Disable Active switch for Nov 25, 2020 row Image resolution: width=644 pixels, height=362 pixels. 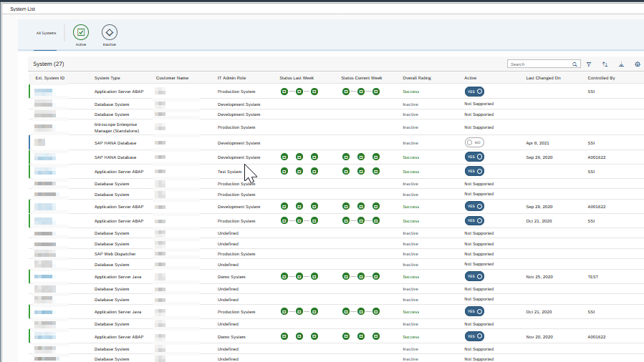point(474,276)
